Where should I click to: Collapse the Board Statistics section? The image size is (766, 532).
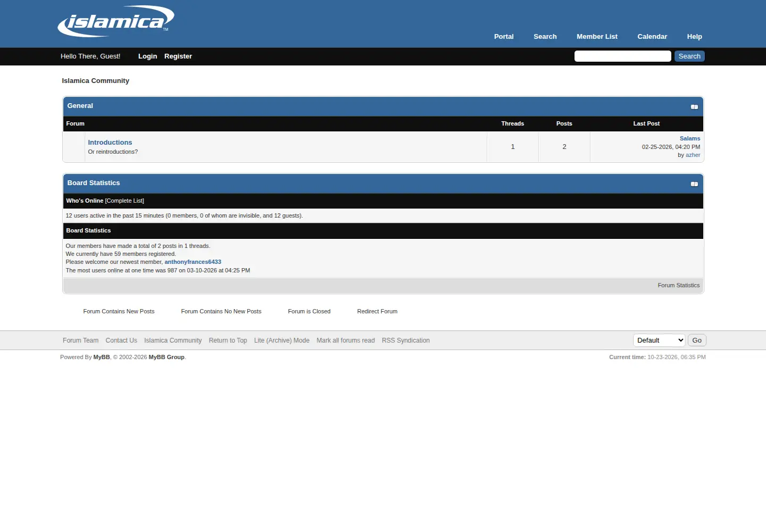pyautogui.click(x=694, y=184)
